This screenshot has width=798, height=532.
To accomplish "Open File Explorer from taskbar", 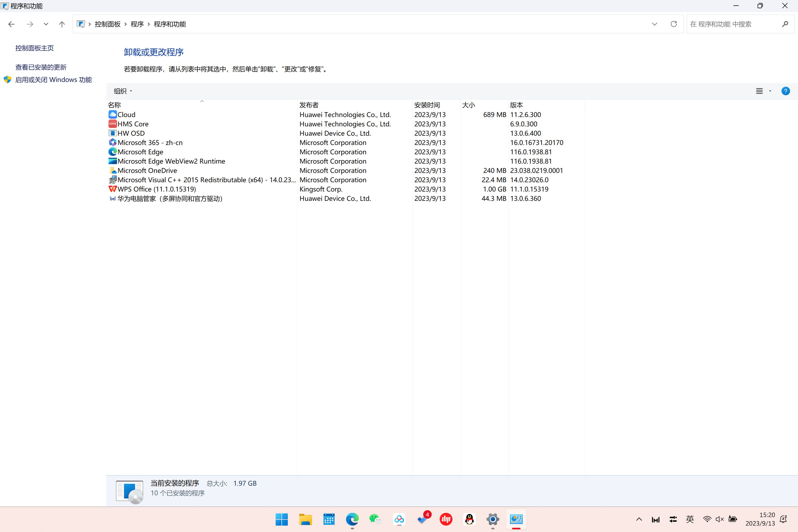I will pyautogui.click(x=305, y=519).
